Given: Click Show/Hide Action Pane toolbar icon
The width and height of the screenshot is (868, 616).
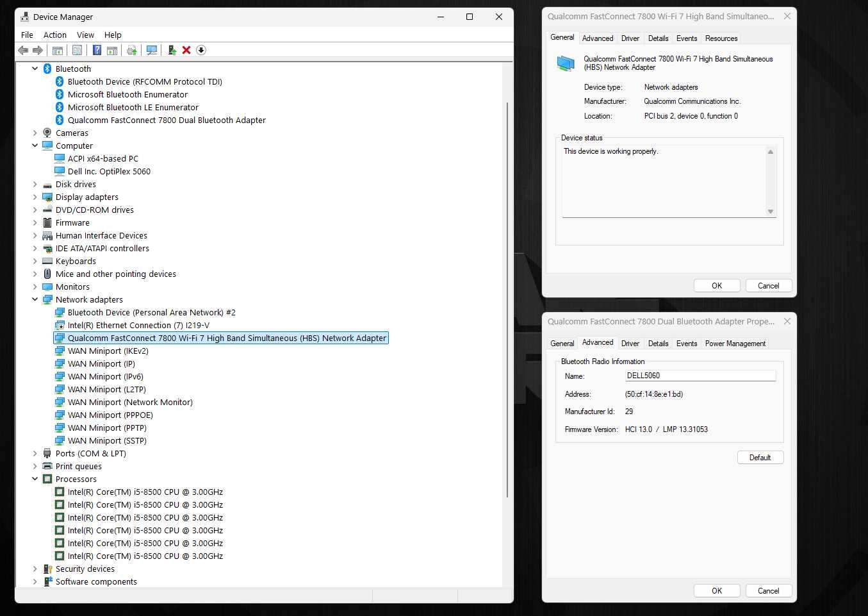Looking at the screenshot, I should pyautogui.click(x=112, y=50).
